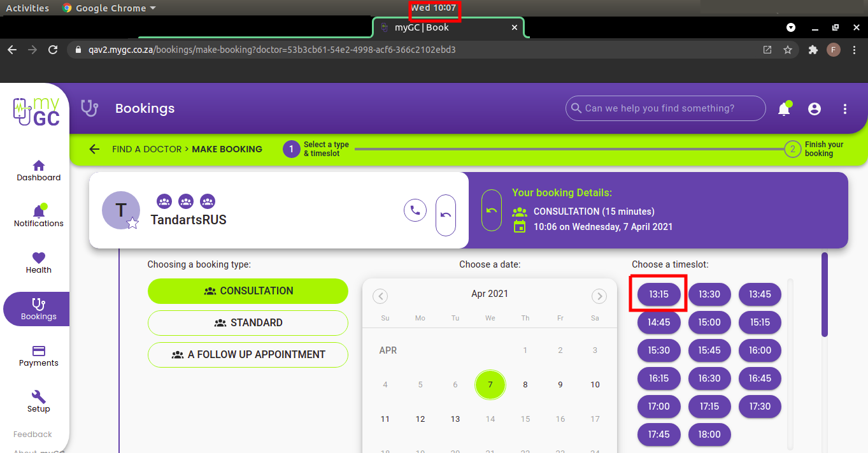Open the Google Chrome app menu
The width and height of the screenshot is (868, 453).
tap(109, 8)
